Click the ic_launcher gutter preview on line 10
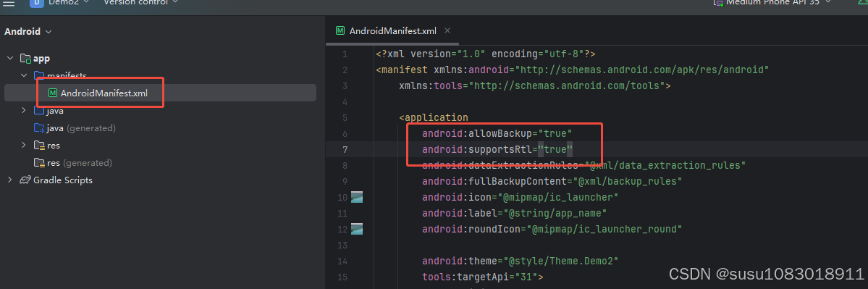 pyautogui.click(x=357, y=197)
